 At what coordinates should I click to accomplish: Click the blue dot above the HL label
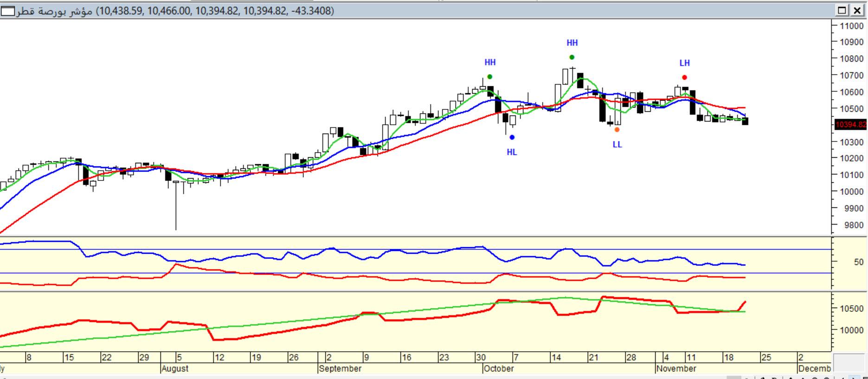coord(512,137)
